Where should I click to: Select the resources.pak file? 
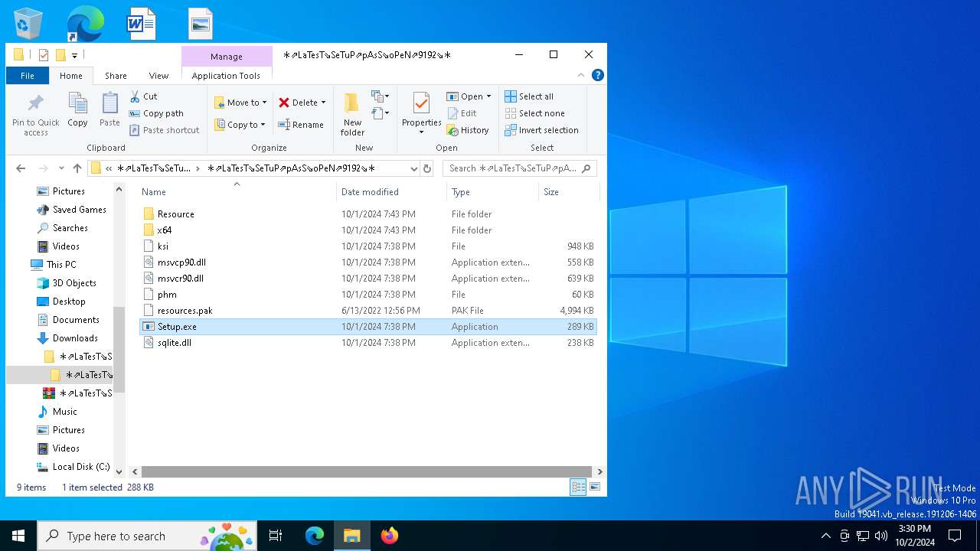(x=185, y=311)
